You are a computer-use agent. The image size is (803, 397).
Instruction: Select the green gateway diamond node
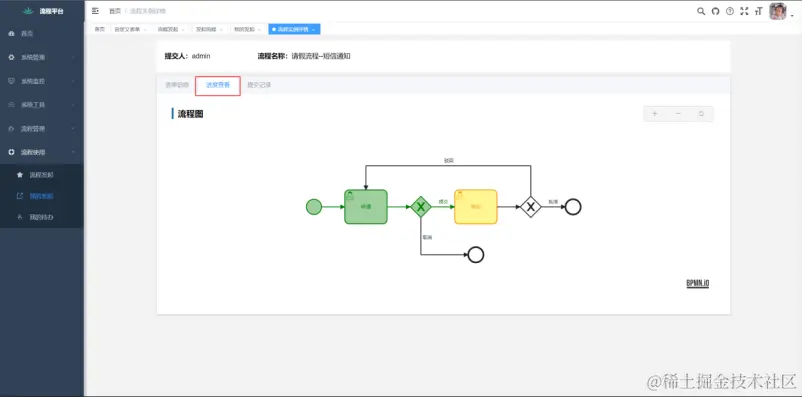[x=421, y=207]
